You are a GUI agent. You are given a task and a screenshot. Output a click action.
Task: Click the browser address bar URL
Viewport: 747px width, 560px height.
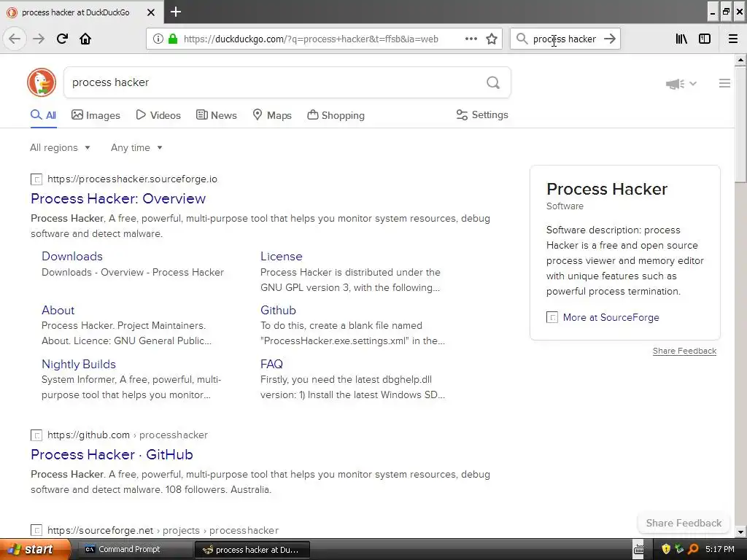311,39
